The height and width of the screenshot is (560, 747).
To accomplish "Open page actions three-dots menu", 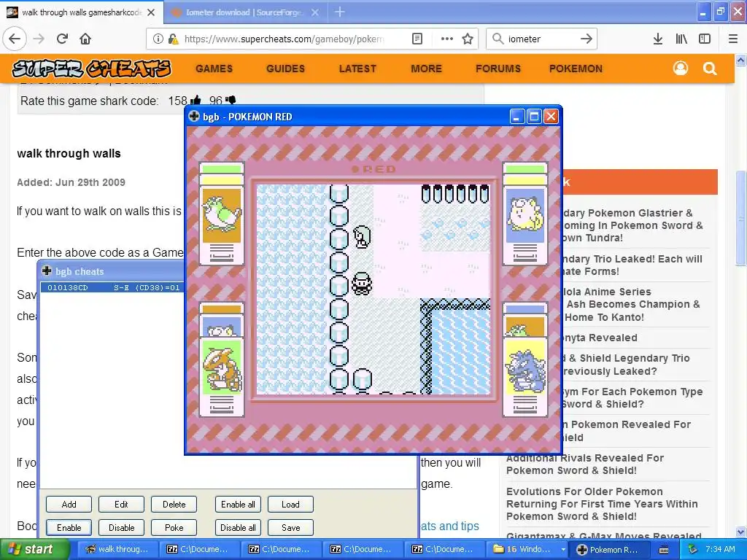I will tap(447, 39).
